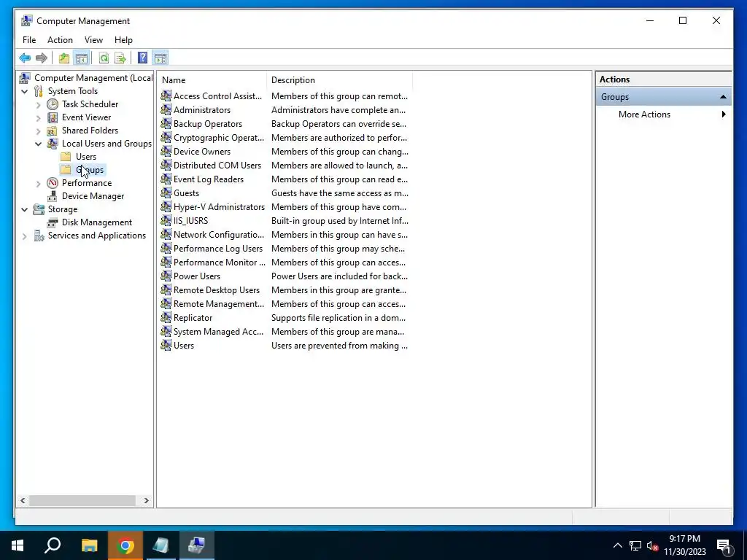
Task: Open the Action menu
Action: click(x=60, y=40)
